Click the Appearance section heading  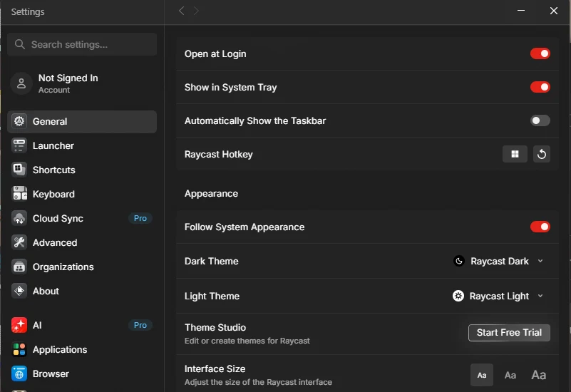click(211, 193)
